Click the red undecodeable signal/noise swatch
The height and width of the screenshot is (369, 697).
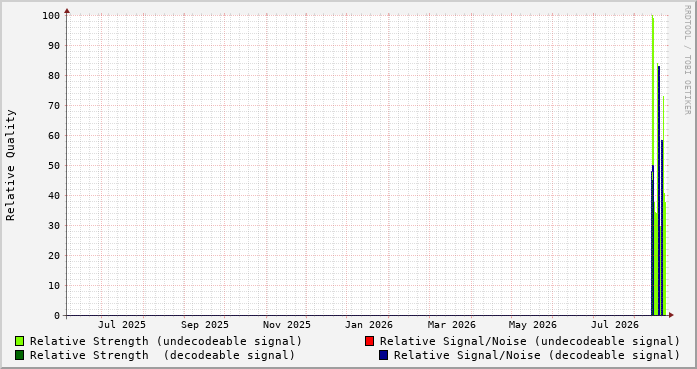coord(369,341)
